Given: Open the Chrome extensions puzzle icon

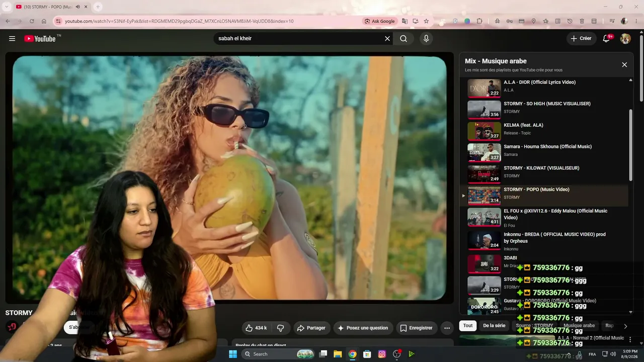Looking at the screenshot, I should [x=479, y=21].
